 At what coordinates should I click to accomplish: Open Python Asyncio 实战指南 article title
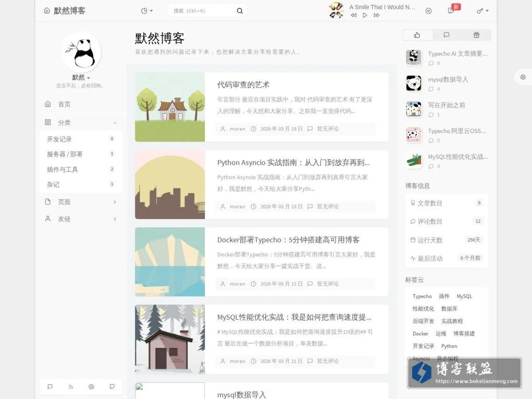293,162
